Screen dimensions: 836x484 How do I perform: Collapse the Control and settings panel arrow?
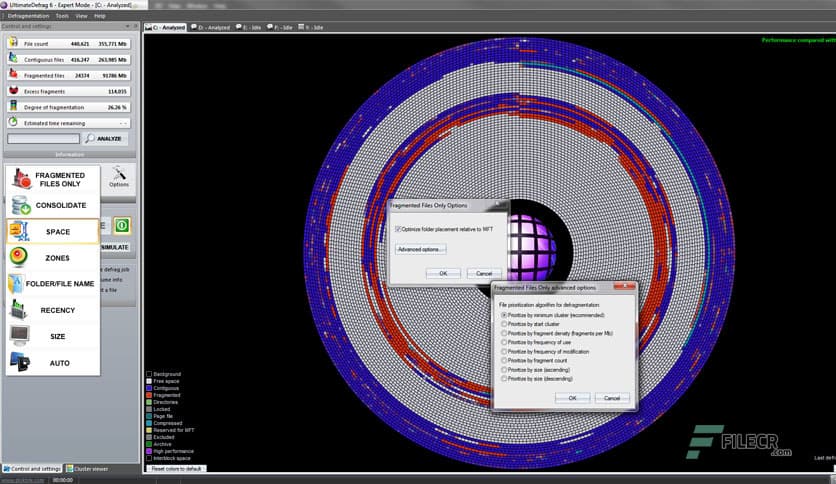(127, 26)
